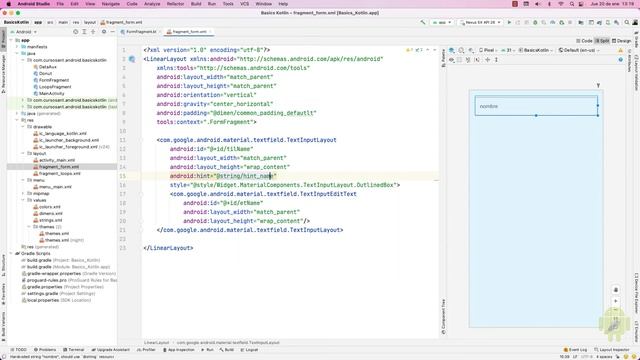This screenshot has width=640, height=360.
Task: Hide the project panel with the minus icon
Action: (x=112, y=32)
